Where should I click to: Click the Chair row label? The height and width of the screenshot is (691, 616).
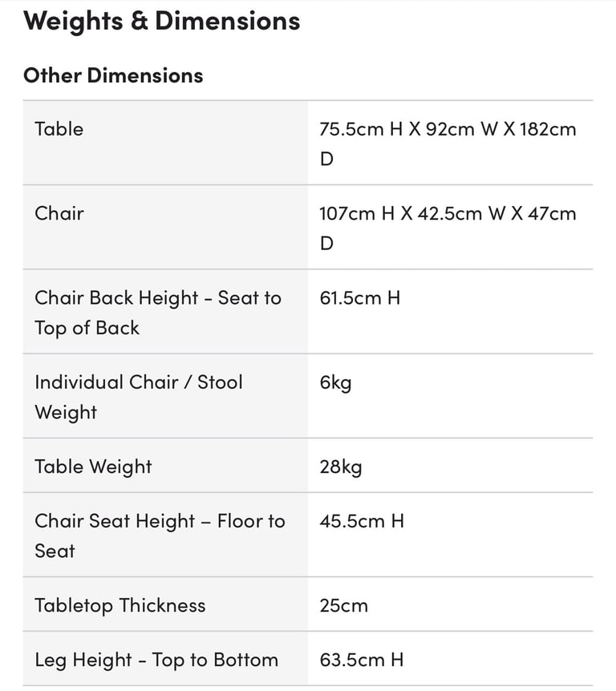coord(59,213)
